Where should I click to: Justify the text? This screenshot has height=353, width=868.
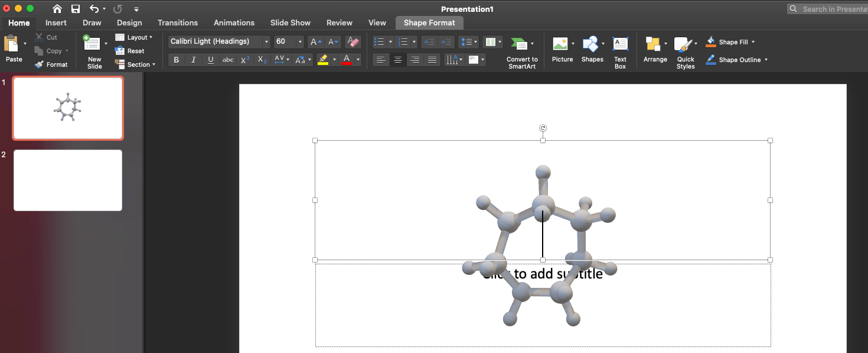432,60
